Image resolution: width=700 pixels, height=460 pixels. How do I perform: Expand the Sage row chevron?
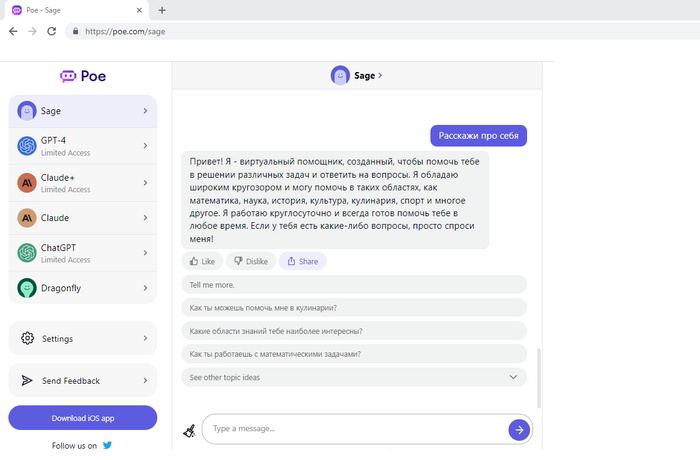(145, 111)
